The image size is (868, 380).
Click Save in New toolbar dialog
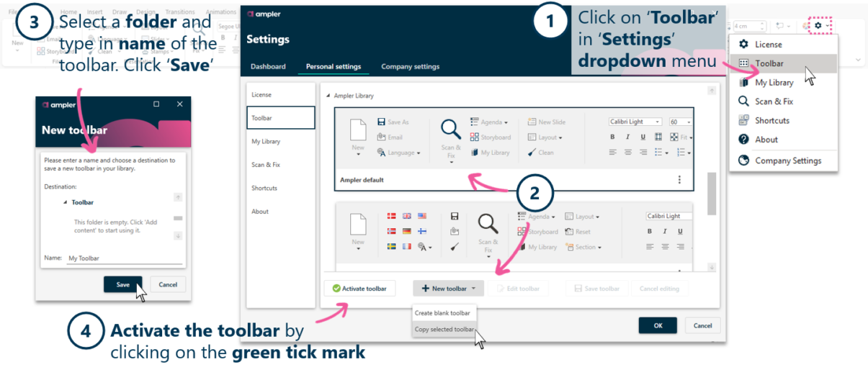(123, 284)
